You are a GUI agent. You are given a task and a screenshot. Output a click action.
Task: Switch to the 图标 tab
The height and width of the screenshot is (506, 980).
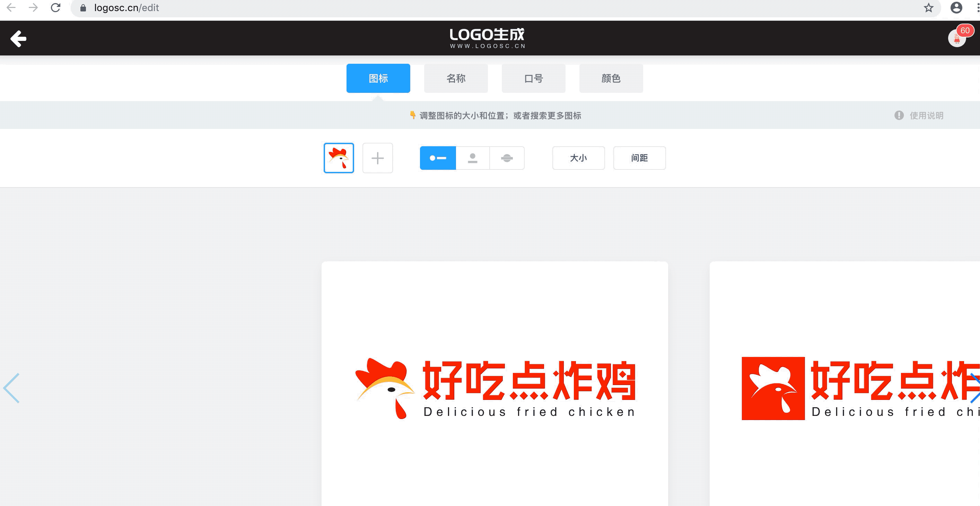click(x=378, y=78)
